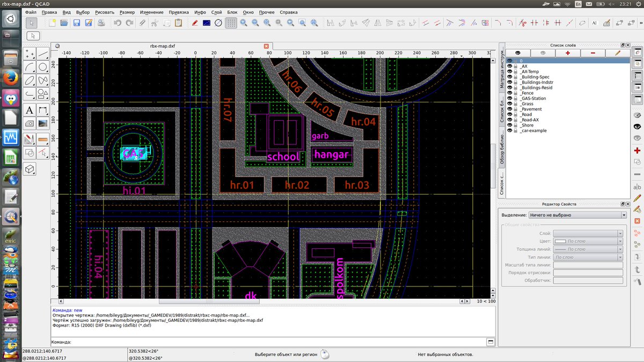Zoom out with the magnifier minus icon
The width and height of the screenshot is (644, 362).
click(255, 23)
